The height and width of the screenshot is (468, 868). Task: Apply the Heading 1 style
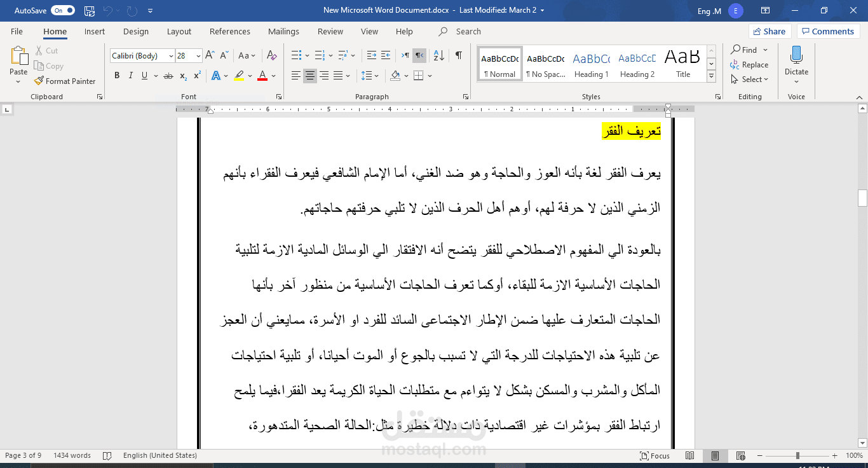pyautogui.click(x=592, y=64)
